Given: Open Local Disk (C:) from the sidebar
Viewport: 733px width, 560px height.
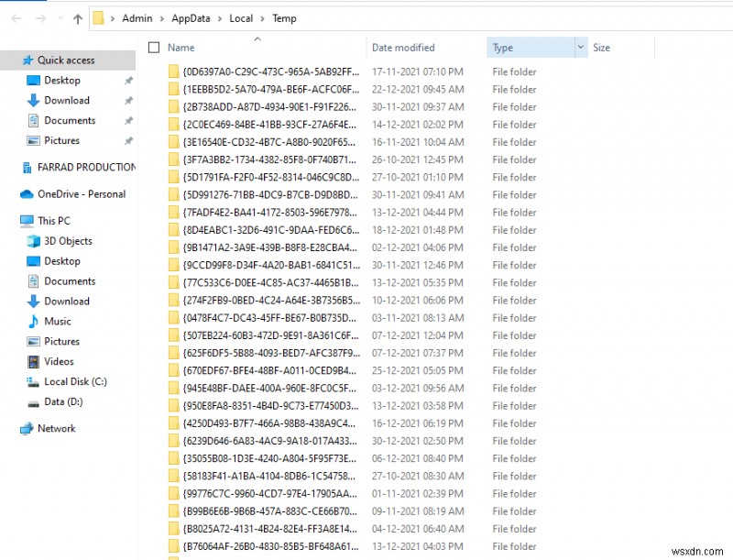Looking at the screenshot, I should (75, 381).
